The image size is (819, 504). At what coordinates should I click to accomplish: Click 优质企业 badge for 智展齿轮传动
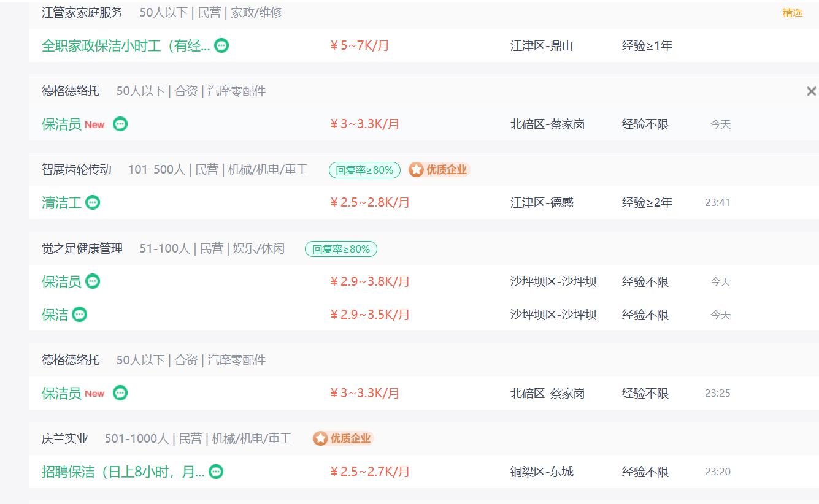coord(439,170)
